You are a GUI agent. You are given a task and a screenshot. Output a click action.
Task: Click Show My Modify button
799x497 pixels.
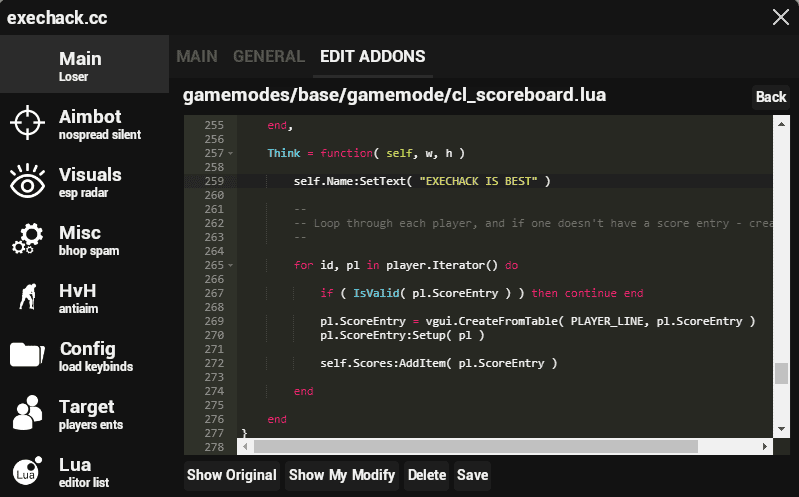(342, 475)
